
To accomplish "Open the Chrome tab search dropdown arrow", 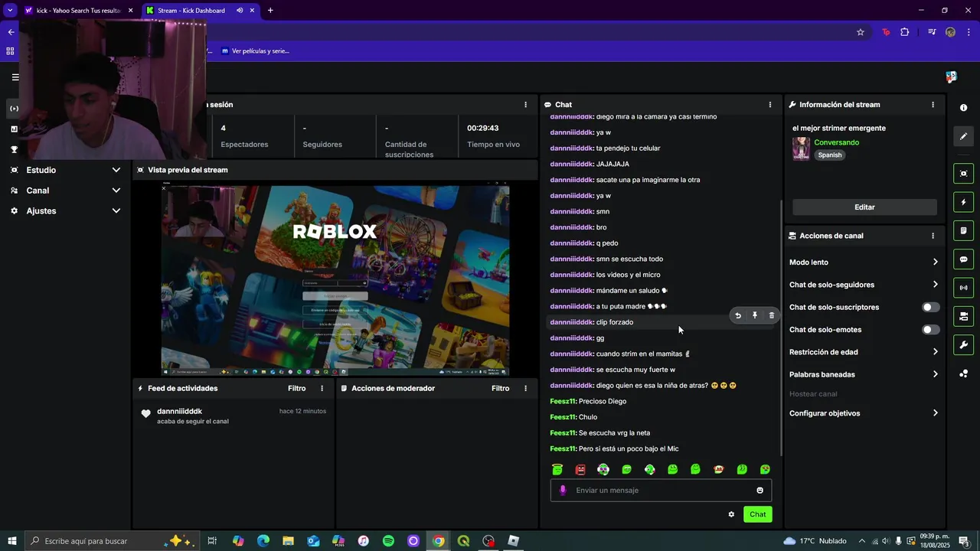I will point(10,11).
